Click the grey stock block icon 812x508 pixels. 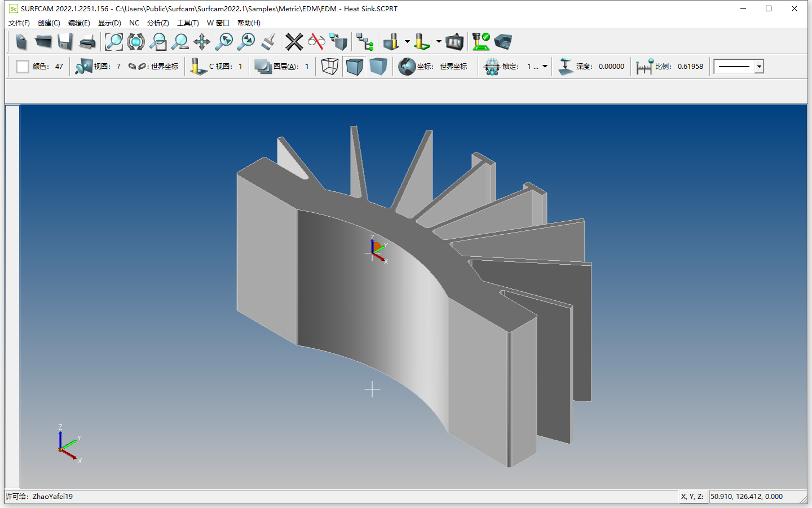[503, 42]
